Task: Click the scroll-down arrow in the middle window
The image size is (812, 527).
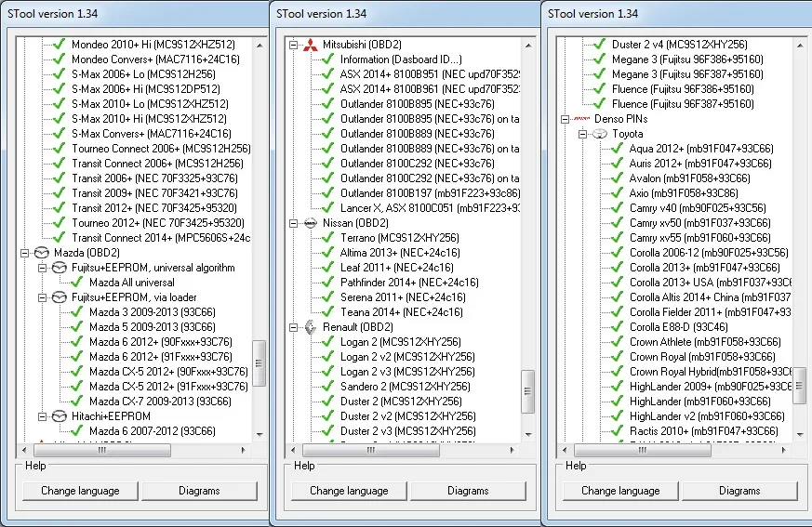Action: (528, 435)
